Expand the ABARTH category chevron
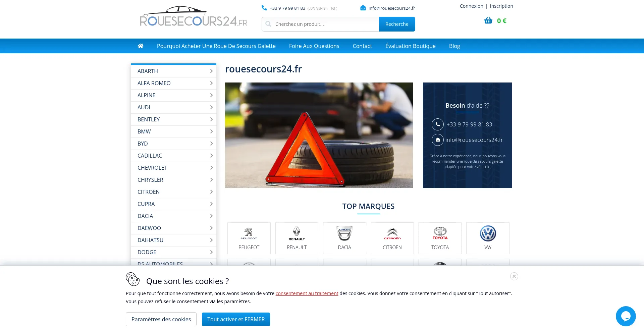The image size is (644, 333). (x=211, y=71)
